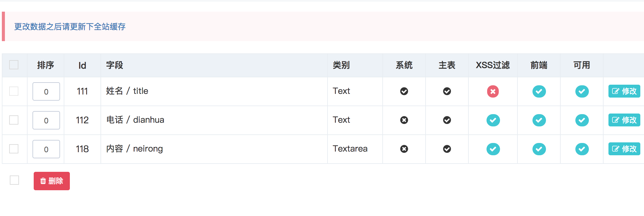The image size is (644, 216).
Task: Toggle available status icon for neirong row
Action: coord(582,149)
